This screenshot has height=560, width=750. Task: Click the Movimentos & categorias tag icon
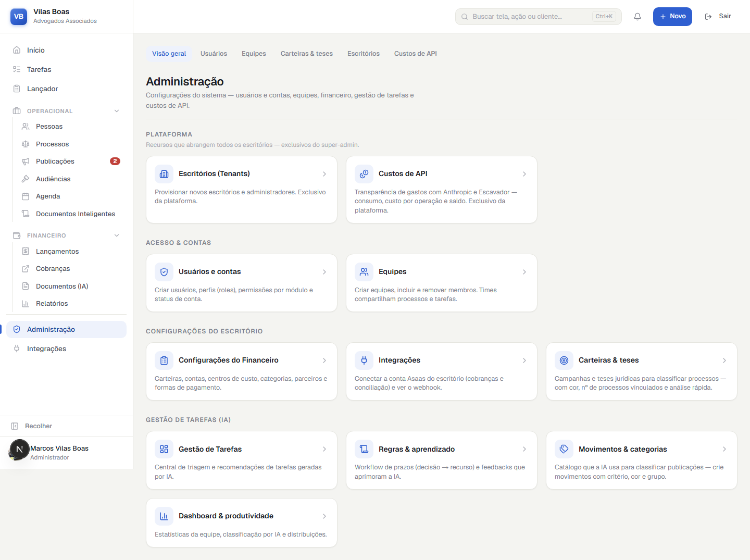[564, 449]
